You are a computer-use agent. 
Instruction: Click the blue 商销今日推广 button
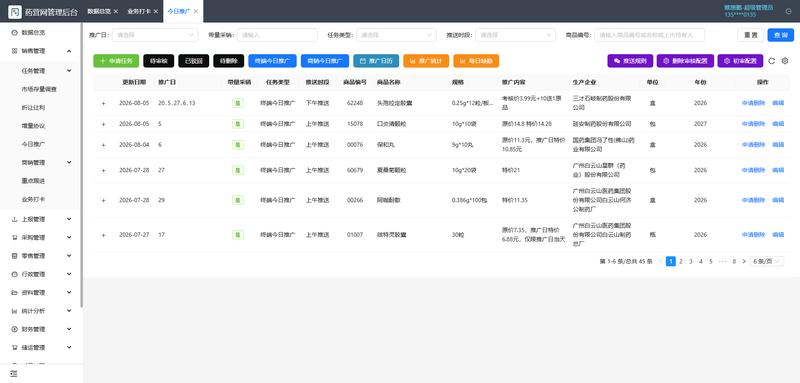tap(325, 61)
